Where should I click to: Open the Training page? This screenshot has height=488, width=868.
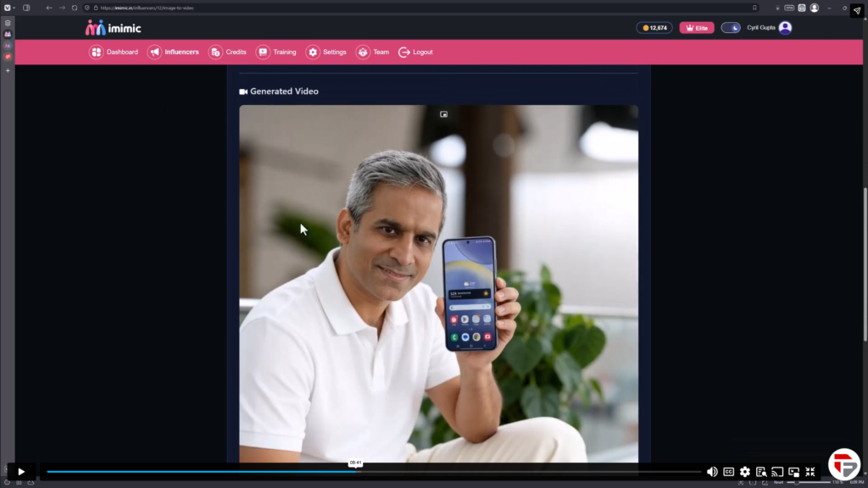(x=276, y=53)
